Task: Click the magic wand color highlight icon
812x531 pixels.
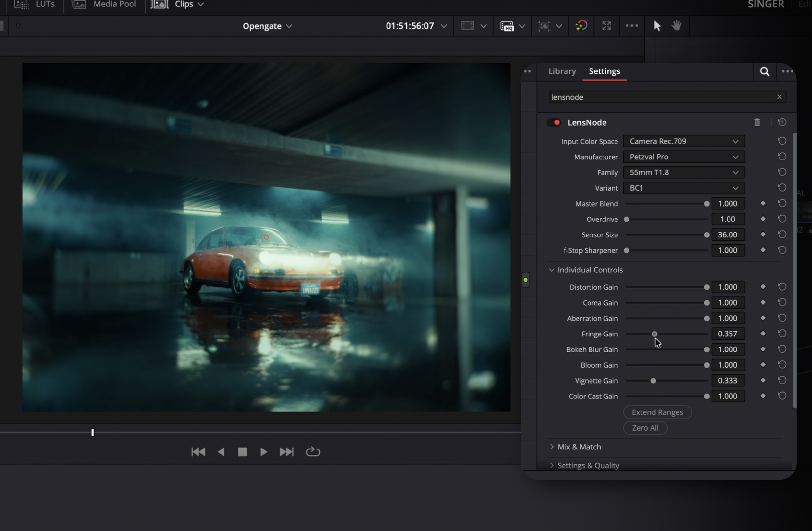Action: point(581,26)
